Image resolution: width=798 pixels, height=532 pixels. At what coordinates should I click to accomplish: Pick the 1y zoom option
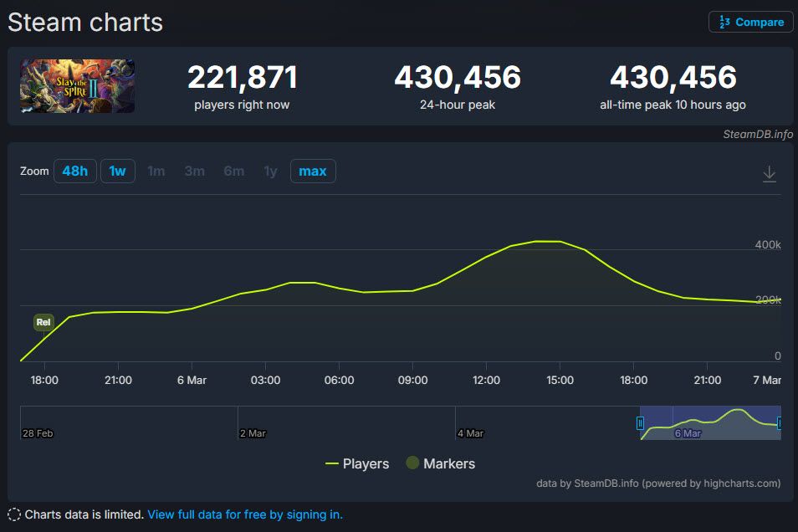coord(270,171)
